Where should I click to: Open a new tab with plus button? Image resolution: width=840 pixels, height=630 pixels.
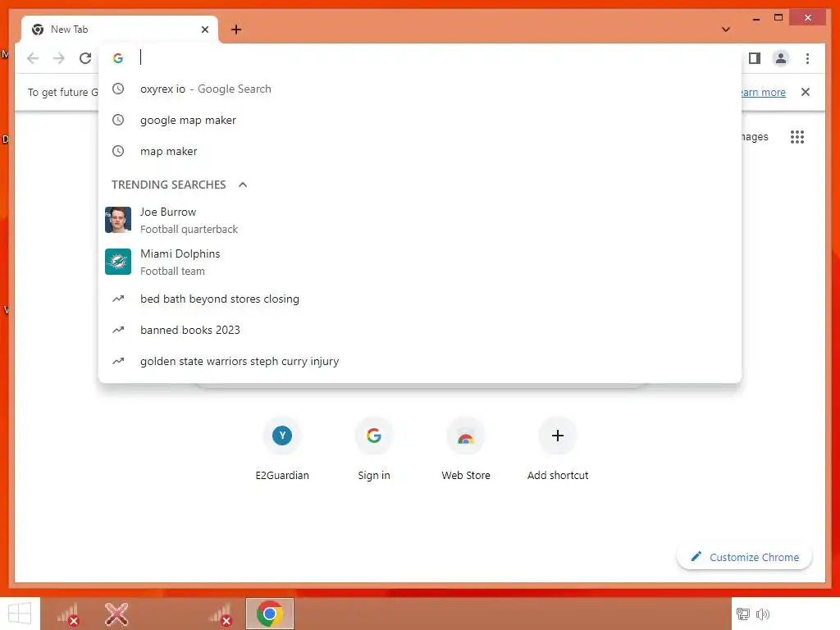236,30
